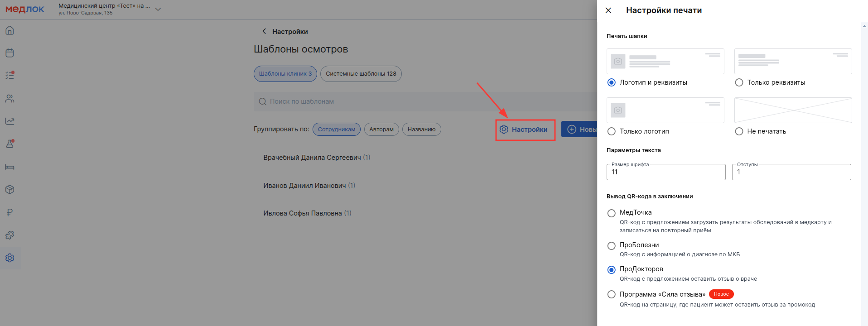Open the laboratory flask icon in sidebar
The width and height of the screenshot is (868, 326).
[x=10, y=144]
